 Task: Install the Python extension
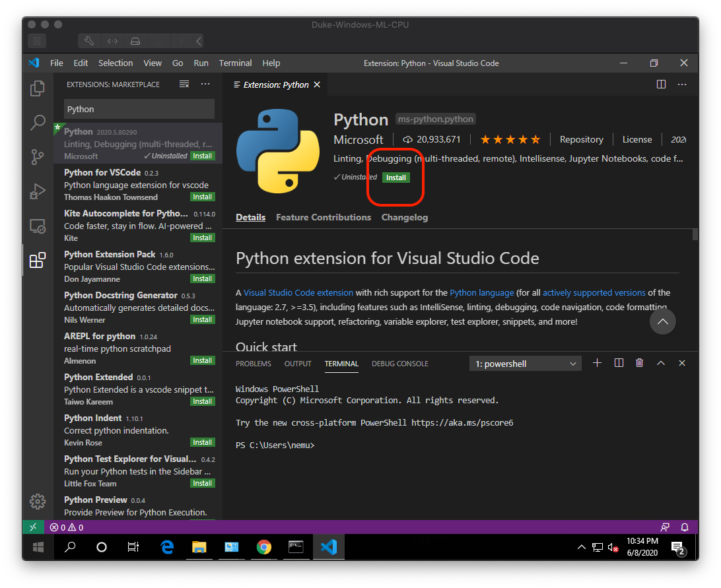[395, 177]
